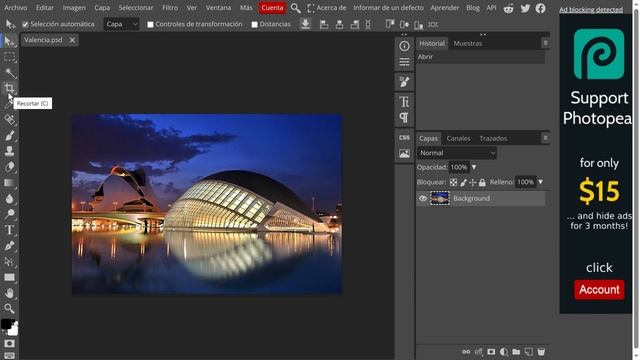Open the image preview panel icon below CSS
The height and width of the screenshot is (360, 640).
404,153
